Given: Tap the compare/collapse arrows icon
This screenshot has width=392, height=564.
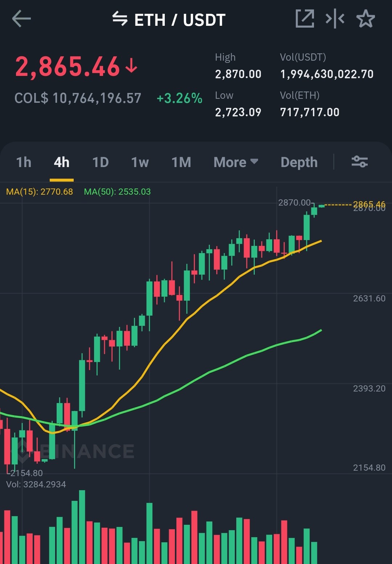Looking at the screenshot, I should 335,19.
